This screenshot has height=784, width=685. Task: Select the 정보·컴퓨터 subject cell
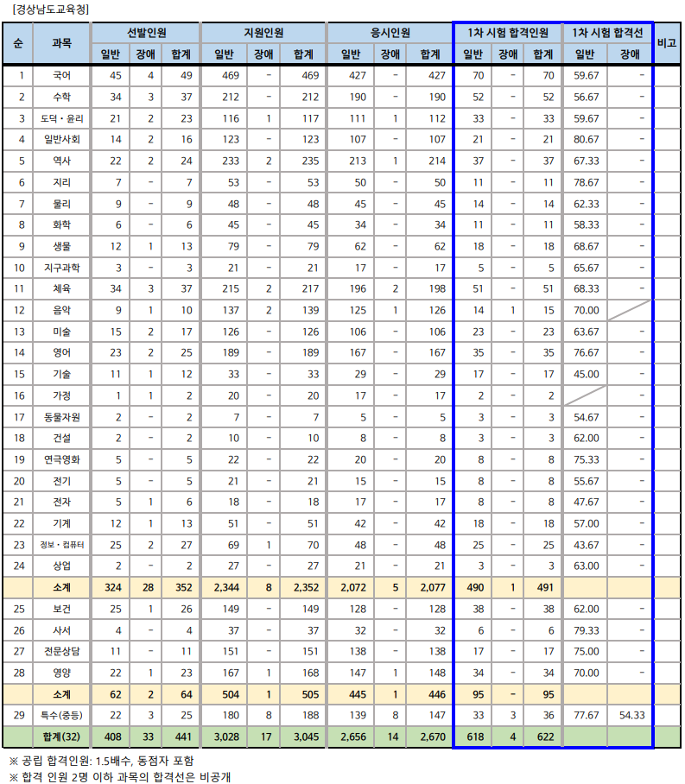pos(61,546)
